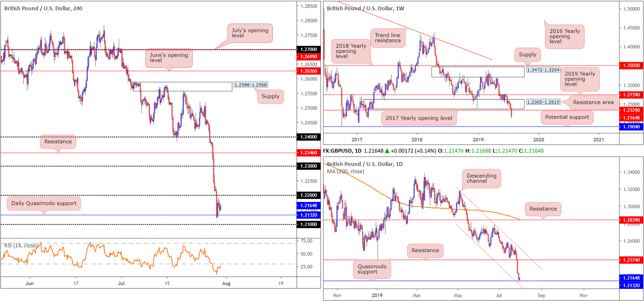Click the "Trend line resistance" callout
The height and width of the screenshot is (301, 644).
[388, 37]
